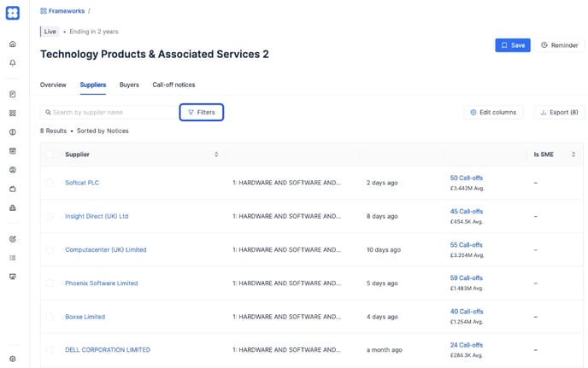
Task: Click the radar chart sidebar icon
Action: pos(12,239)
